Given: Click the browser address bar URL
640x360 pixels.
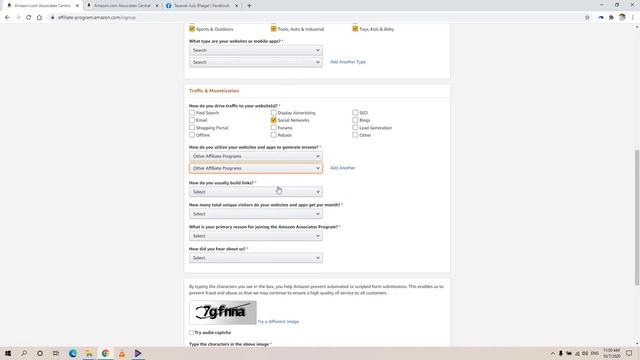Looking at the screenshot, I should click(x=97, y=18).
